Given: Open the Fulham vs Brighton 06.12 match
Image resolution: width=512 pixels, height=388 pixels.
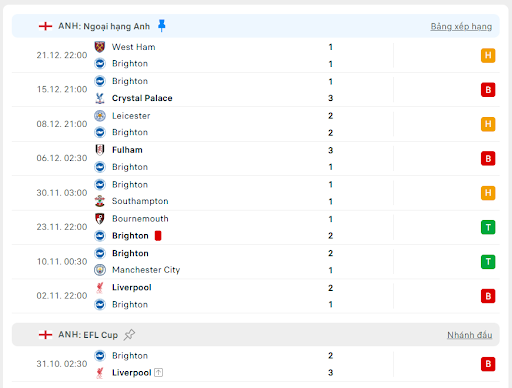Looking at the screenshot, I should coord(256,158).
